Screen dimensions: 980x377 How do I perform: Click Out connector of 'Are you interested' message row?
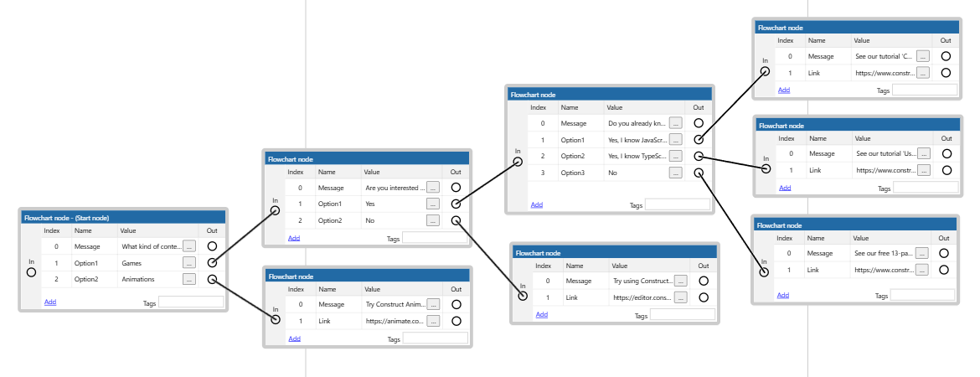[456, 188]
